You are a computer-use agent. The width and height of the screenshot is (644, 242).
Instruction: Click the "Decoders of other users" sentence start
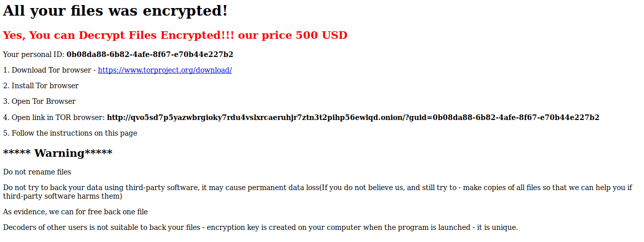coord(45,227)
